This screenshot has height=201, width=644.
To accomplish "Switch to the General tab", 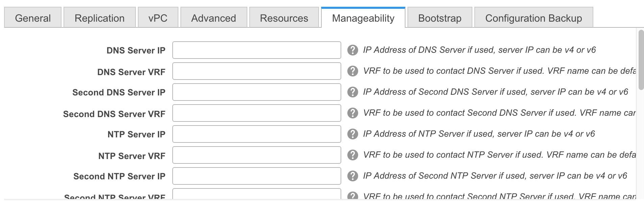I will [x=33, y=18].
